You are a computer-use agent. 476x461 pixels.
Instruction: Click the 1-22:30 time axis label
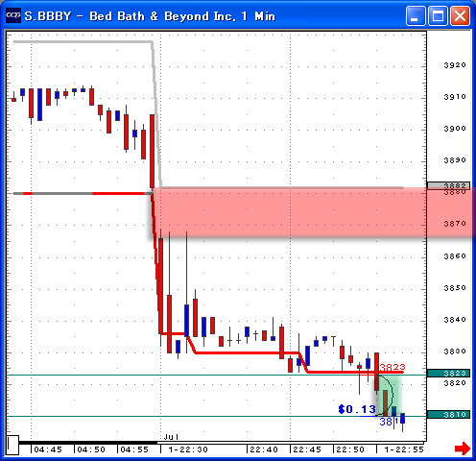tap(188, 449)
